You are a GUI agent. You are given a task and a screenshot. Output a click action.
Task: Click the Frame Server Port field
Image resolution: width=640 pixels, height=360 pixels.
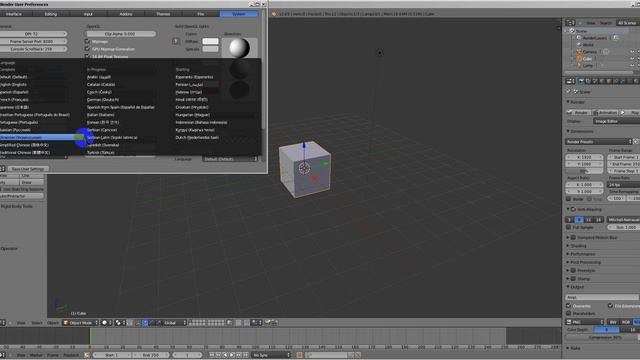[33, 41]
